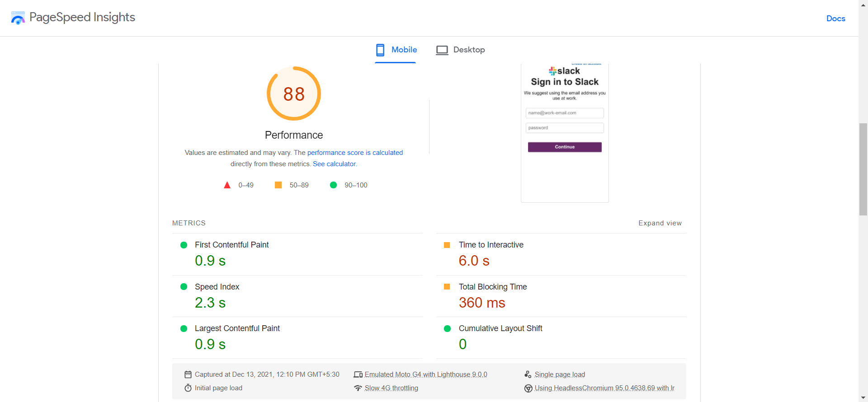Click the page vertical scrollbar thumb
This screenshot has height=402, width=868.
point(863,169)
